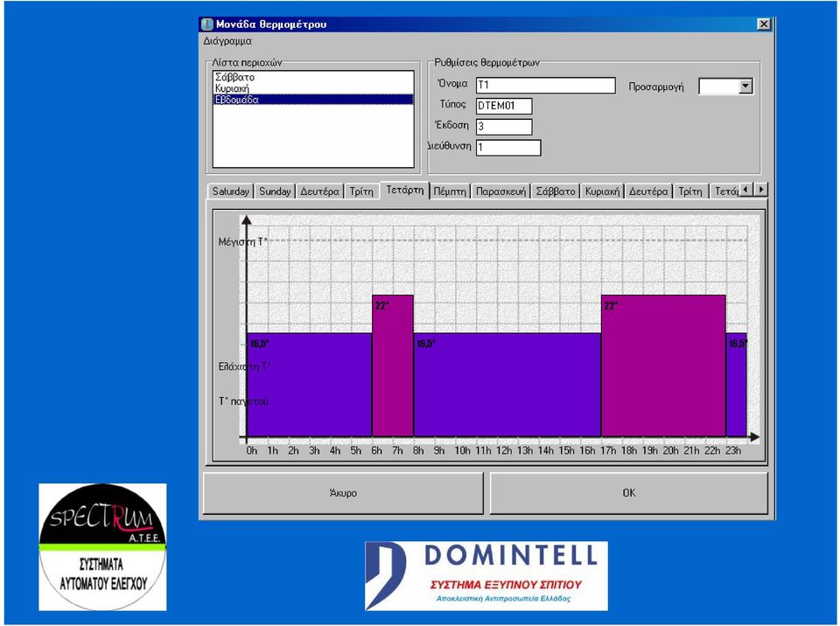This screenshot has width=840, height=626.
Task: Click the Άκυρο button
Action: (x=343, y=493)
